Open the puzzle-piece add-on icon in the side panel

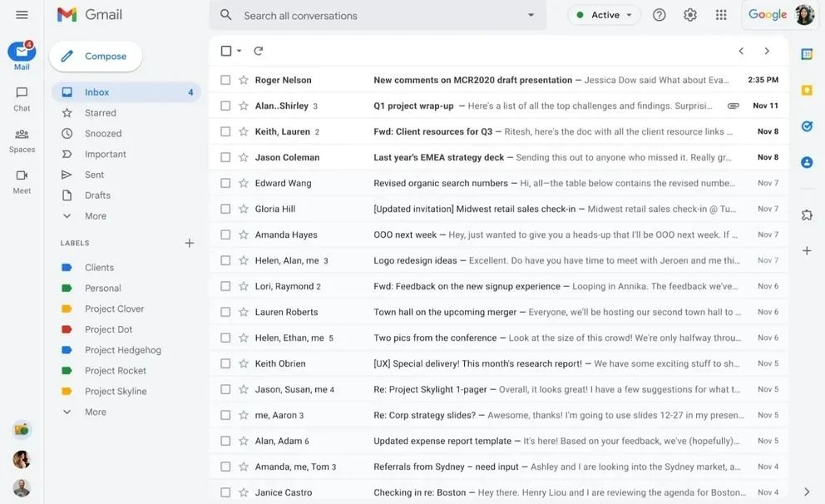807,215
